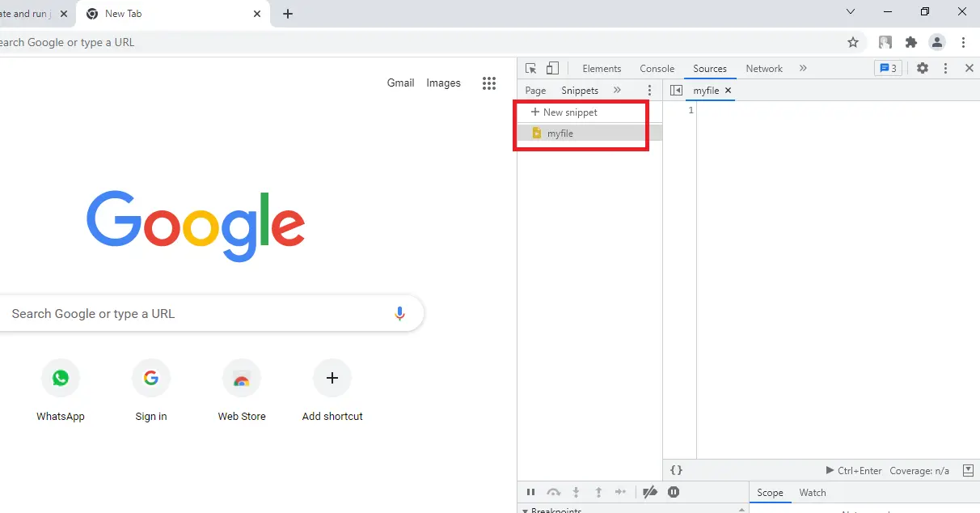Select the myfile editor tab
Image resolution: width=980 pixels, height=513 pixels.
pos(706,91)
